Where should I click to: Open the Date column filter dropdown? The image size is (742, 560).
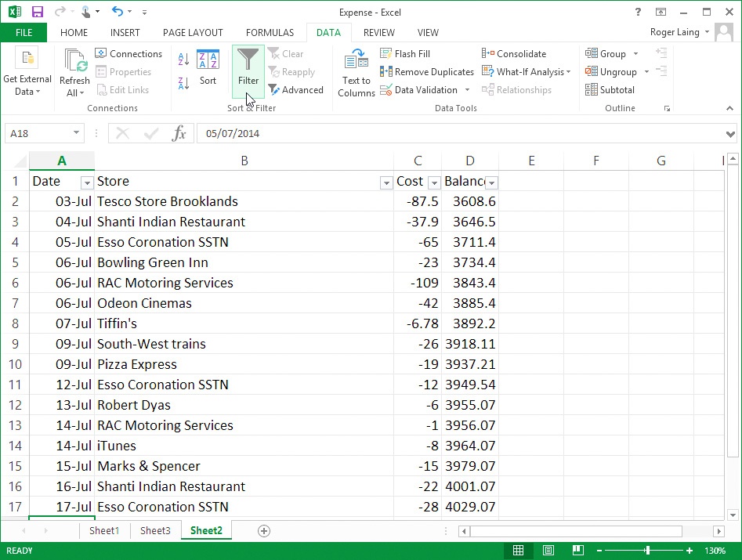[86, 182]
